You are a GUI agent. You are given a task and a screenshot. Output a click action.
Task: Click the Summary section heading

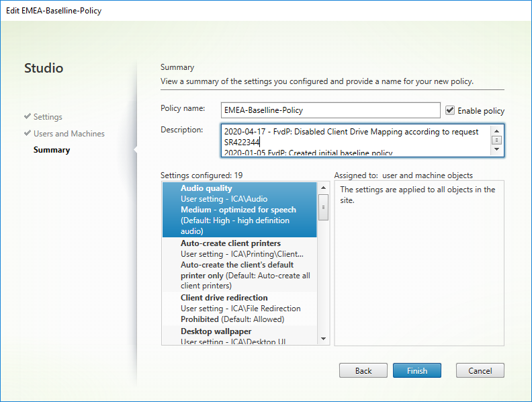coord(177,67)
